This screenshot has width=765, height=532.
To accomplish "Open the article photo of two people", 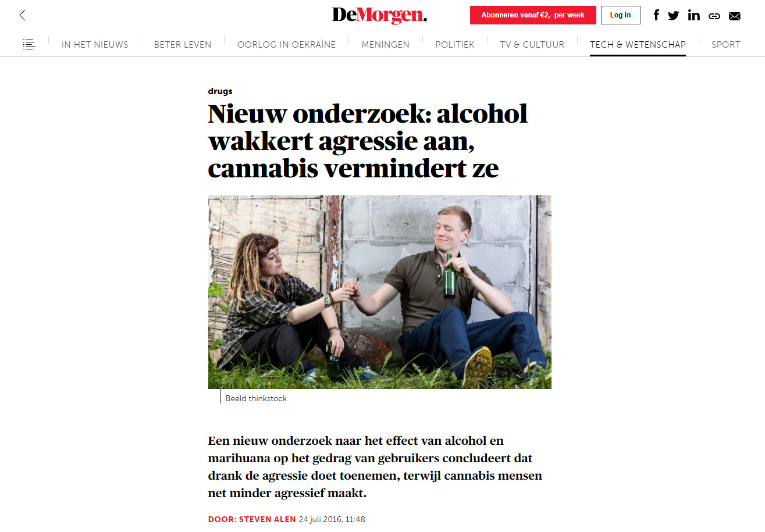I will click(x=379, y=292).
